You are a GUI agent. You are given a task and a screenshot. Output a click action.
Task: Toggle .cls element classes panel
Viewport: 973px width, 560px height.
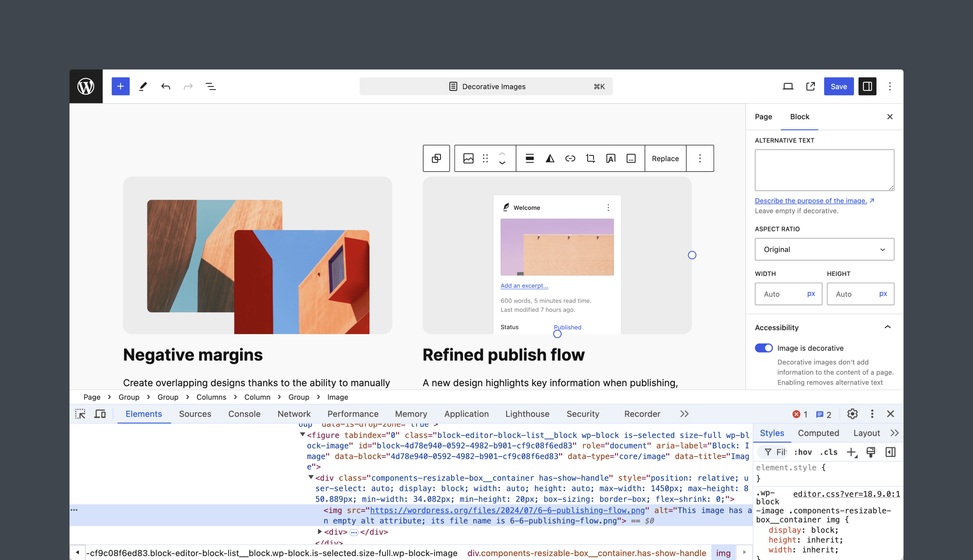(829, 452)
